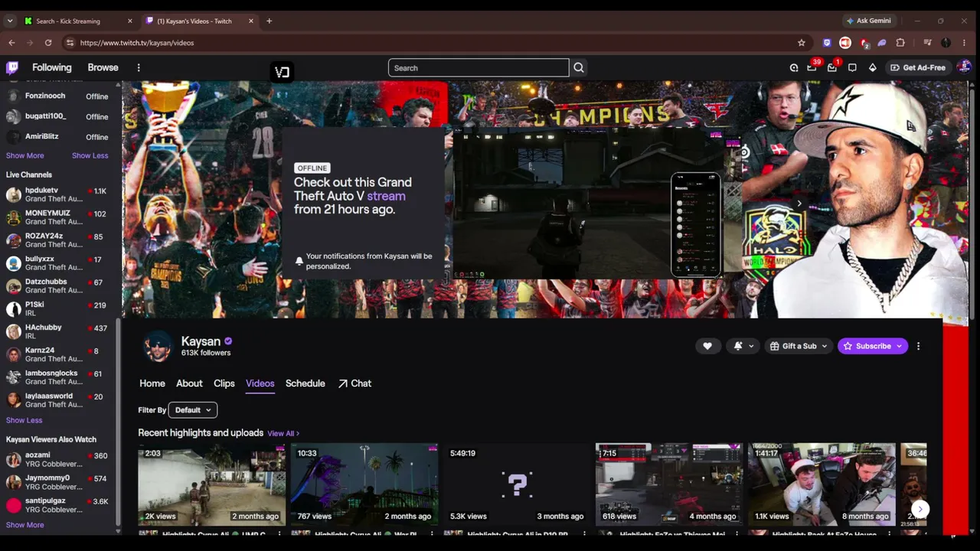Pop out the Chat link
This screenshot has height=551, width=980.
pos(354,383)
